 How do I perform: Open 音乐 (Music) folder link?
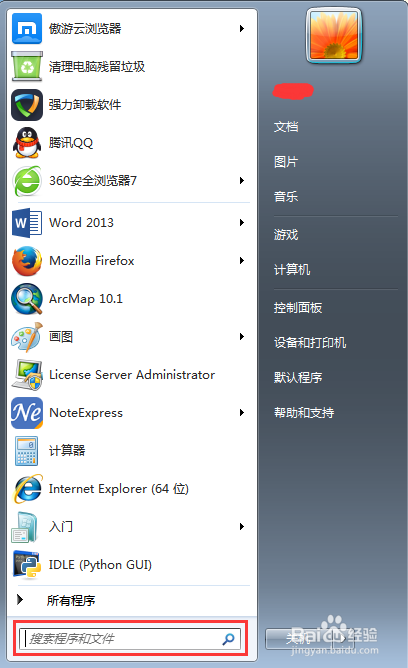point(286,197)
